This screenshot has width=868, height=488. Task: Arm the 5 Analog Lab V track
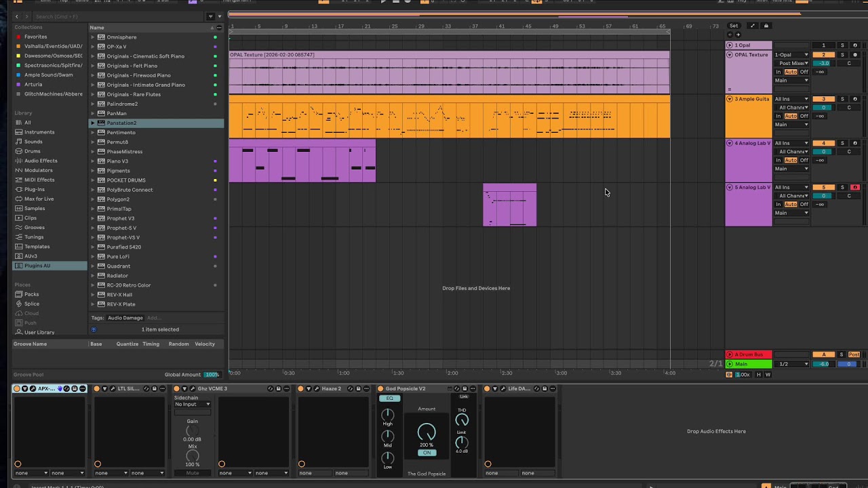pos(854,187)
